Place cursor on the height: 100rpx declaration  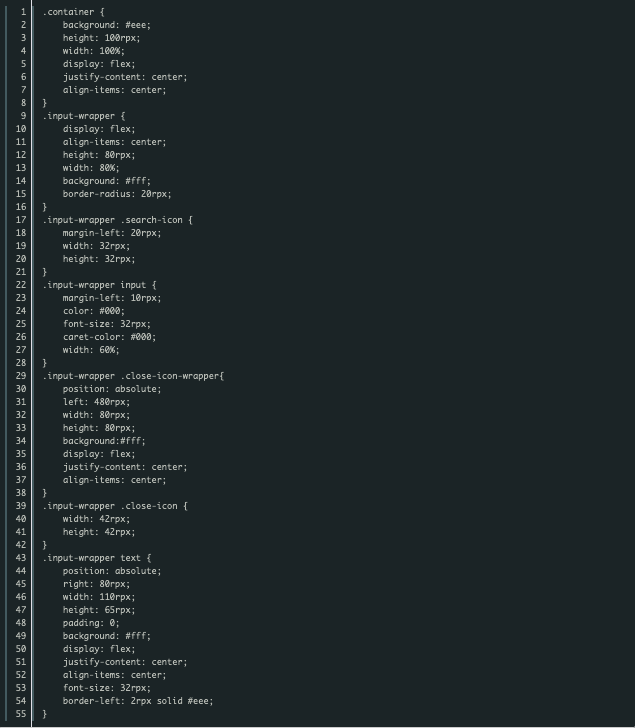(101, 38)
